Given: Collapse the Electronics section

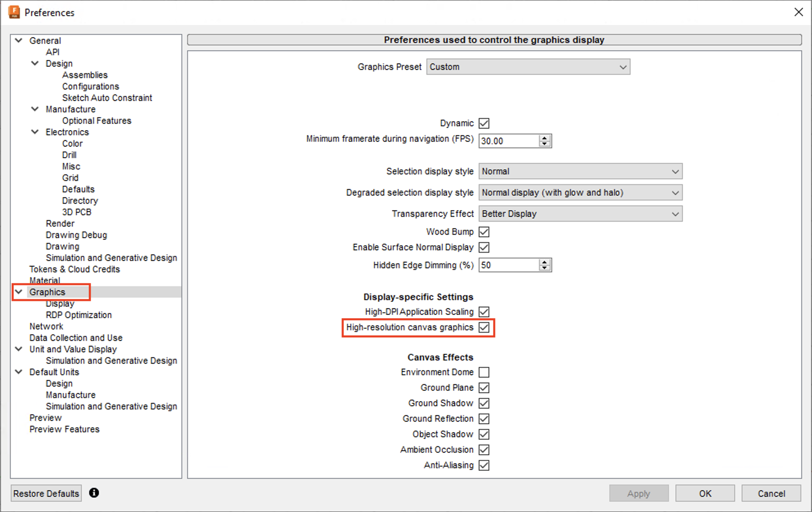Looking at the screenshot, I should tap(35, 132).
